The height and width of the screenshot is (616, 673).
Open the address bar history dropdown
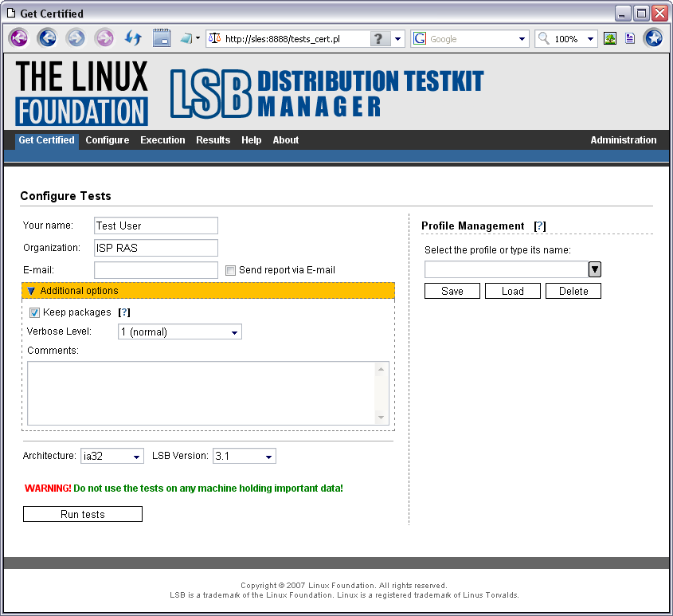click(398, 39)
